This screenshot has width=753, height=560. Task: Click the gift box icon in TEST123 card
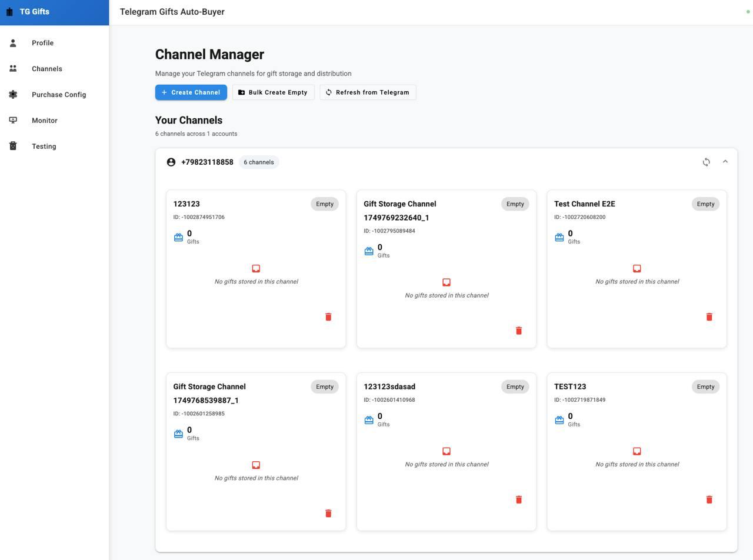[559, 420]
